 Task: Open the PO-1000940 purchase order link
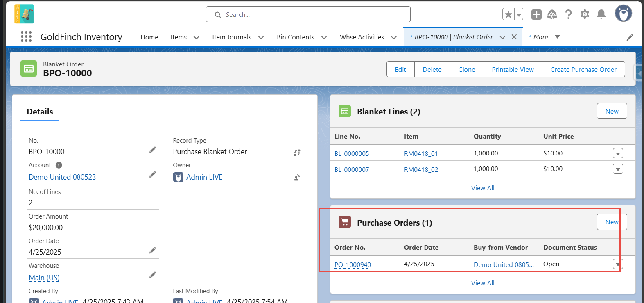[353, 264]
